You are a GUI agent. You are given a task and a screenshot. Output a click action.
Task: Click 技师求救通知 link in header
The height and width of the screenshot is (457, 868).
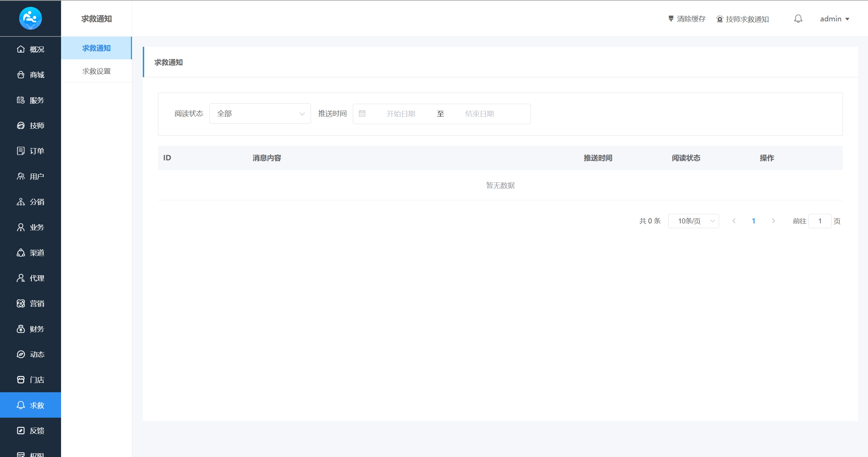click(742, 19)
